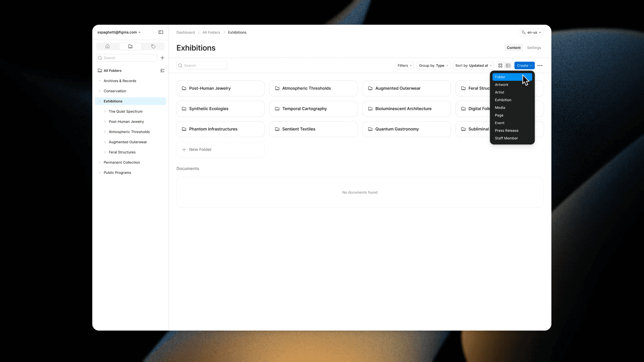
Task: Go to All Folders breadcrumb link
Action: 211,33
